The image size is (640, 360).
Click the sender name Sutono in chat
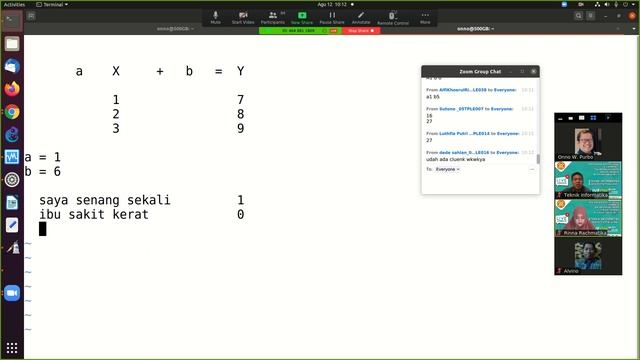[461, 109]
